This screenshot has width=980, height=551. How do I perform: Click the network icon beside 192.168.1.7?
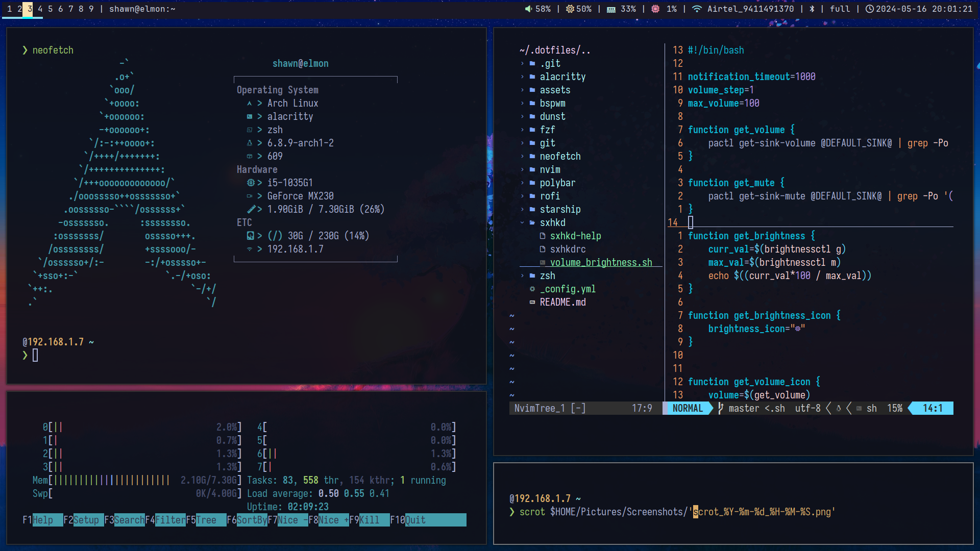pyautogui.click(x=250, y=249)
